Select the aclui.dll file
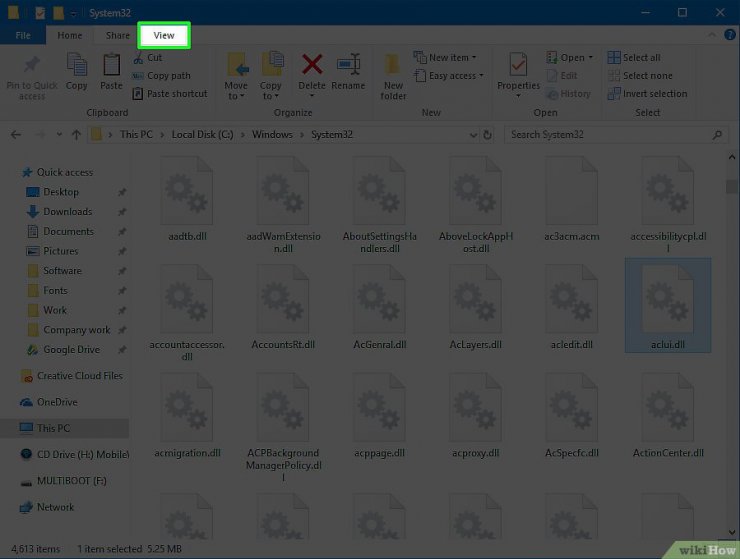 [x=668, y=305]
